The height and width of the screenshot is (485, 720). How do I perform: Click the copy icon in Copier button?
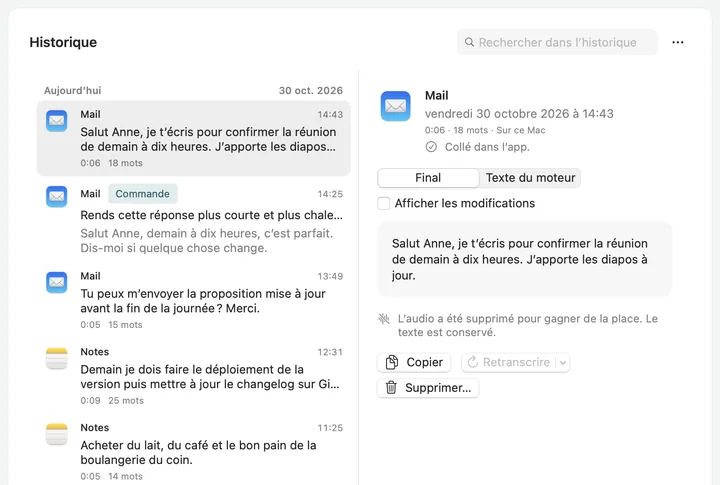point(392,362)
